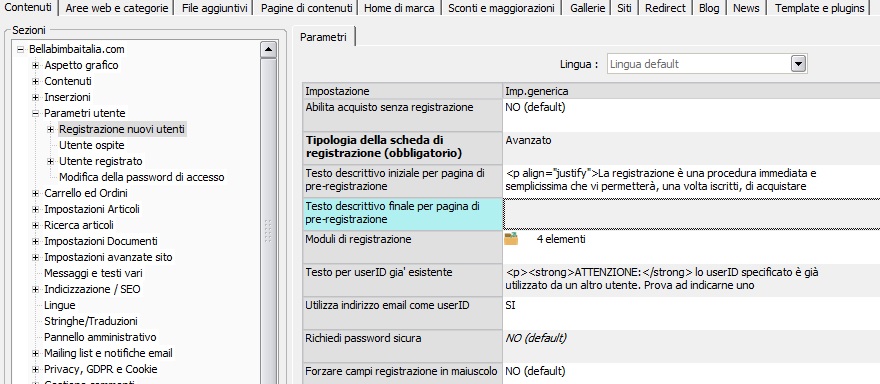Open Template e plugins tab
880x384 pixels.
pyautogui.click(x=819, y=8)
